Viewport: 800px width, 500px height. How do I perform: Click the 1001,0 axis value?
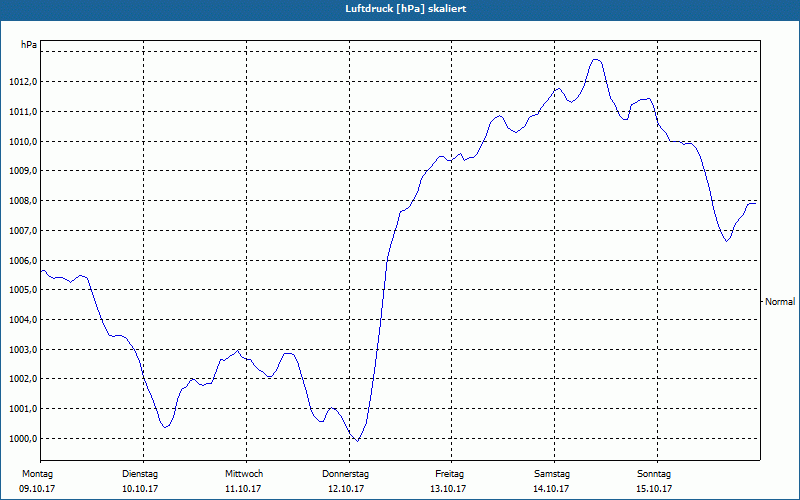(x=23, y=409)
